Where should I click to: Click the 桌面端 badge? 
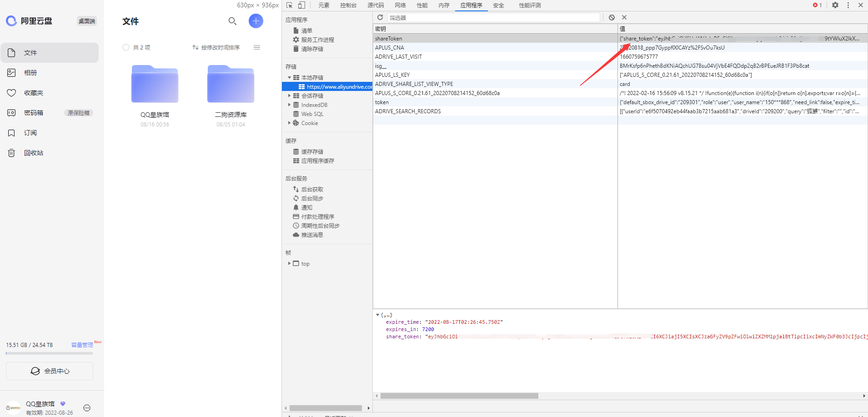pos(87,21)
